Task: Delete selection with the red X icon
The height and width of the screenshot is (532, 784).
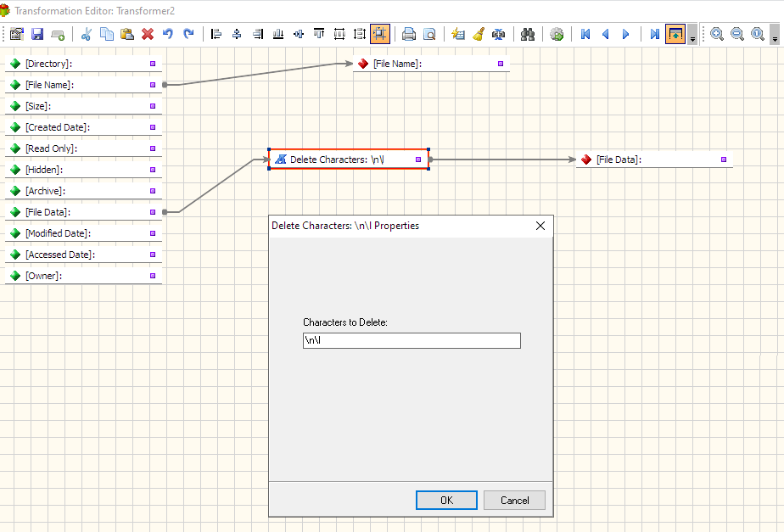Action: (148, 34)
